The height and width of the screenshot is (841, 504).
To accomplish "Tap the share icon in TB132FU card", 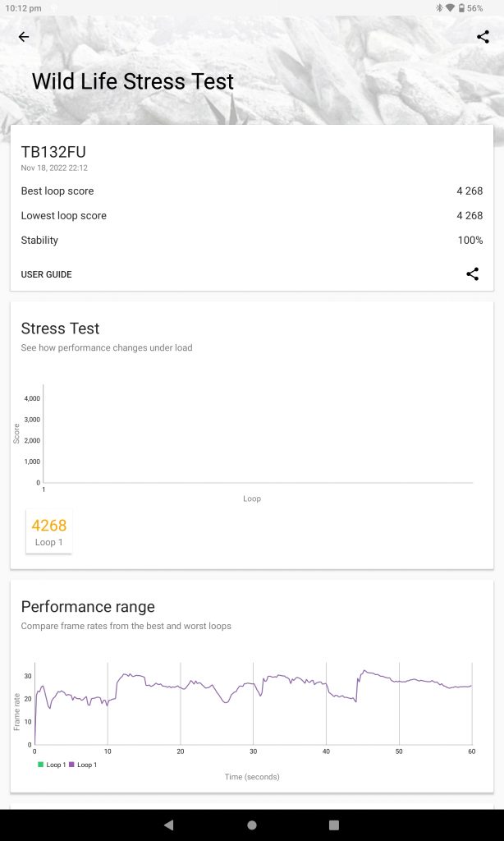I will pyautogui.click(x=472, y=274).
